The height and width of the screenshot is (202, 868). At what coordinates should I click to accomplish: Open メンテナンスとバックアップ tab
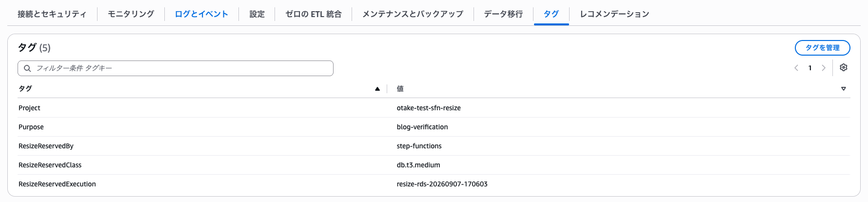click(413, 14)
